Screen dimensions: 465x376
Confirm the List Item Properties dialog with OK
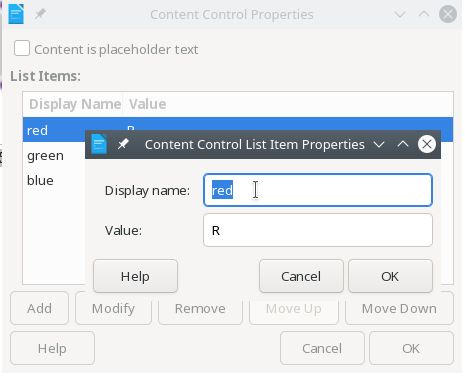coord(390,276)
